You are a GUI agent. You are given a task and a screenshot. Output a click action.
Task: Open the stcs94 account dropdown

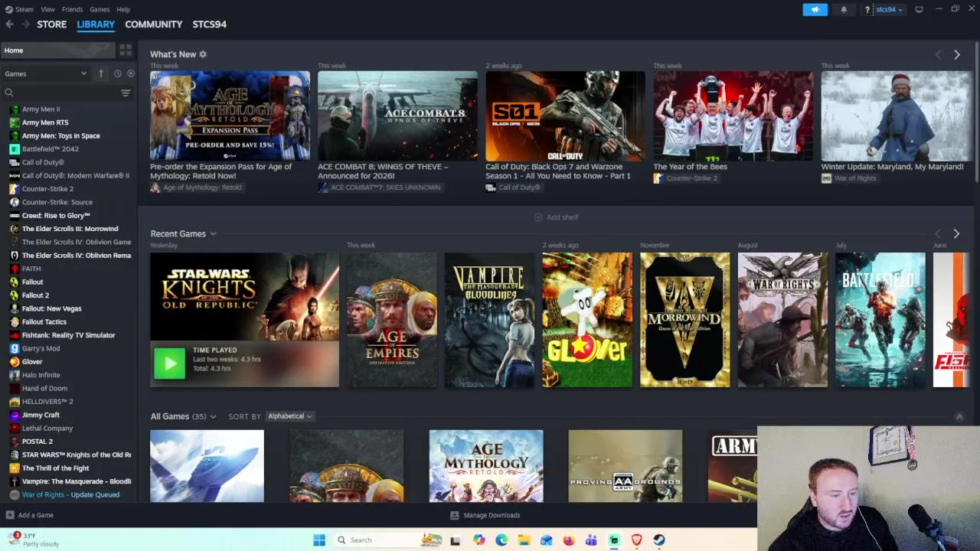pyautogui.click(x=889, y=9)
